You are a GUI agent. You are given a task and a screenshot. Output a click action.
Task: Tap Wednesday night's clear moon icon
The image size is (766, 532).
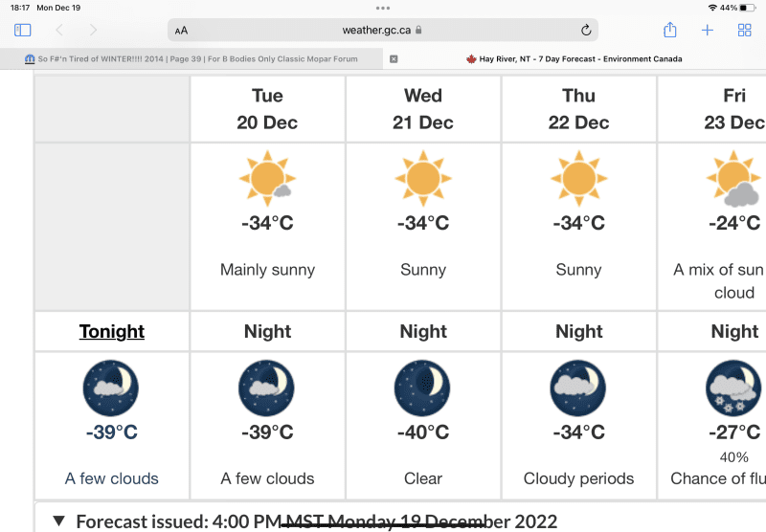pyautogui.click(x=422, y=388)
